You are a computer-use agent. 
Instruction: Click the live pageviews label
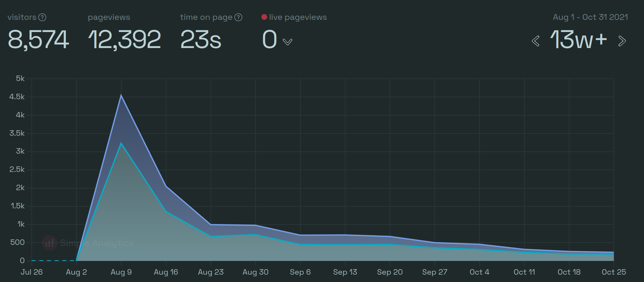pos(298,17)
